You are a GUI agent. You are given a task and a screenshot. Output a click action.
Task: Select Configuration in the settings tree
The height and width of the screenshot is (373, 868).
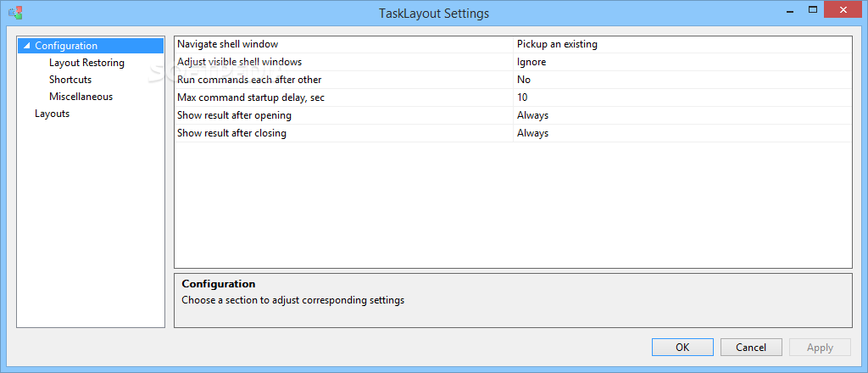pyautogui.click(x=66, y=46)
